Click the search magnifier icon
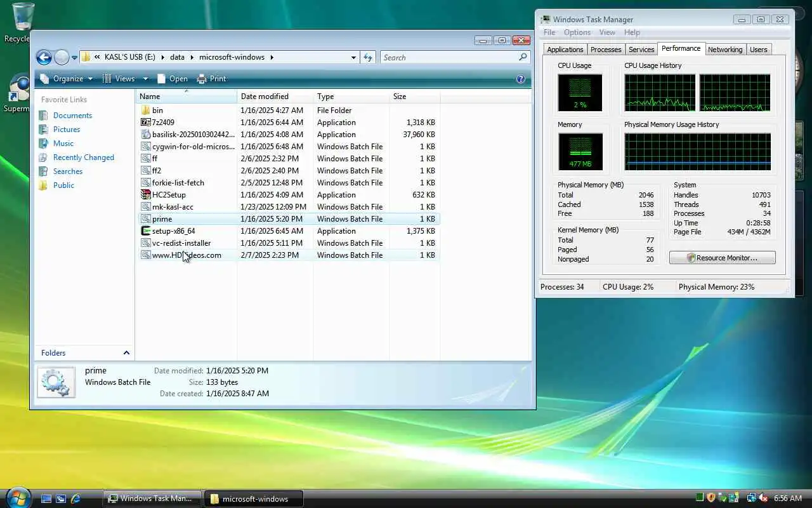Viewport: 812px width, 508px height. click(x=523, y=57)
